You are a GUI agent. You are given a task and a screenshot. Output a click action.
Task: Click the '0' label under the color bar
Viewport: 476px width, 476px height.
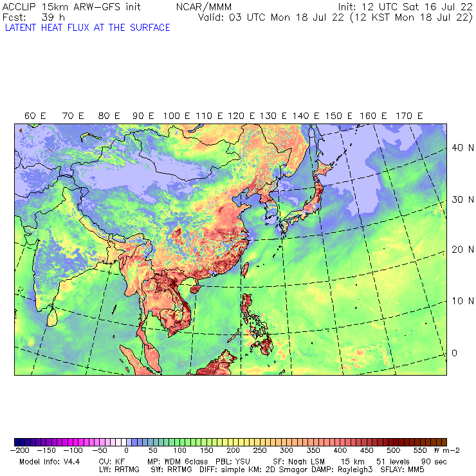tap(127, 450)
